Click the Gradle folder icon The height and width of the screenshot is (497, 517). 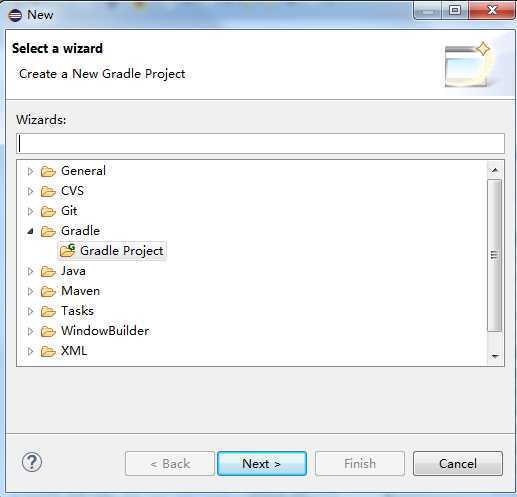point(48,231)
